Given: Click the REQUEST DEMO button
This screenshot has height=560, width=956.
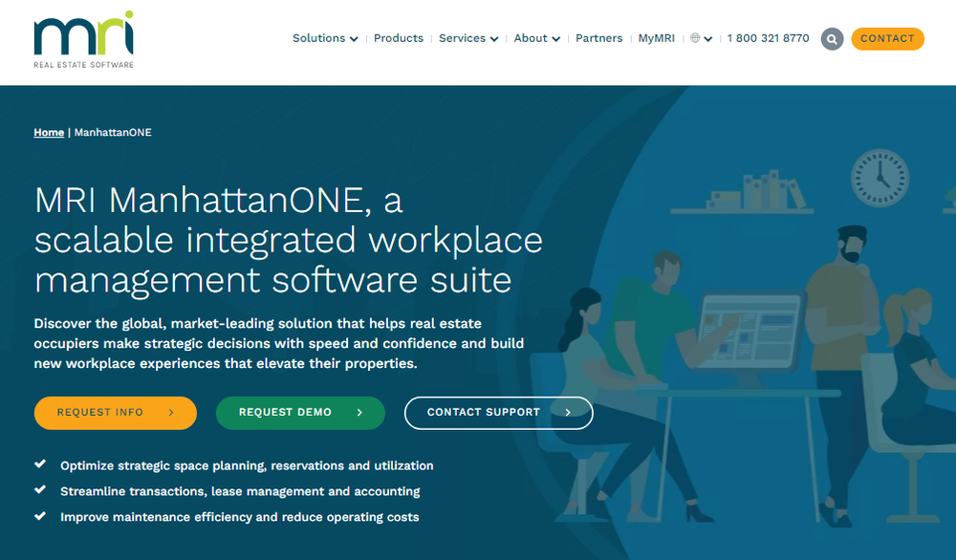Looking at the screenshot, I should click(x=300, y=413).
